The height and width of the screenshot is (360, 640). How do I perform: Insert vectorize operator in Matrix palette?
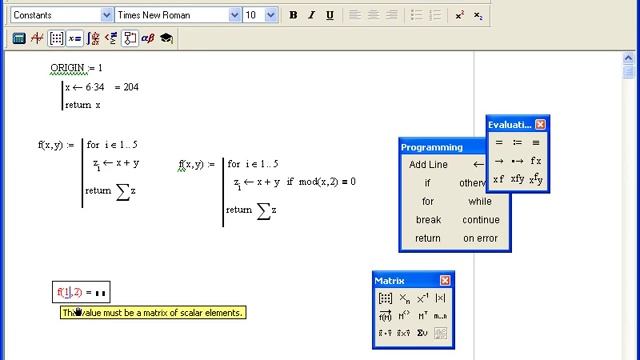[385, 316]
